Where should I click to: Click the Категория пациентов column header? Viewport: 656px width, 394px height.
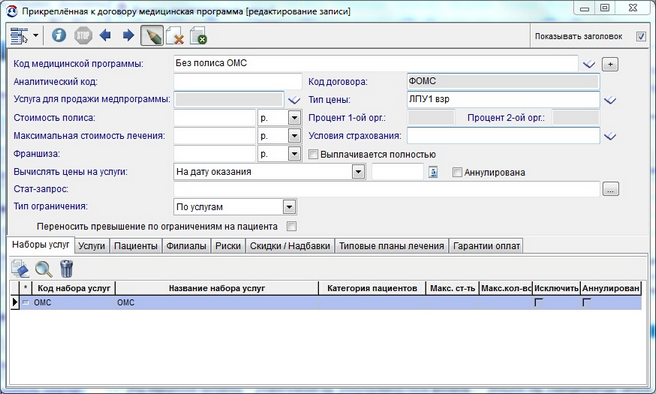pyautogui.click(x=372, y=288)
